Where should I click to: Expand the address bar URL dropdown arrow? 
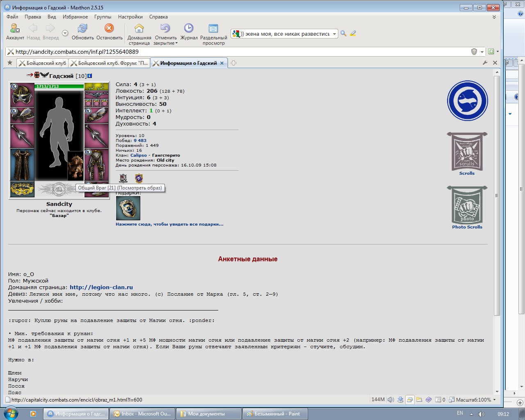482,52
